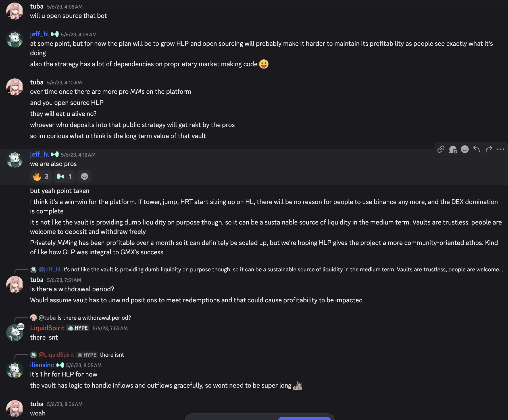Reply to the "we are also pros" message
The width and height of the screenshot is (508, 420).
(476, 149)
